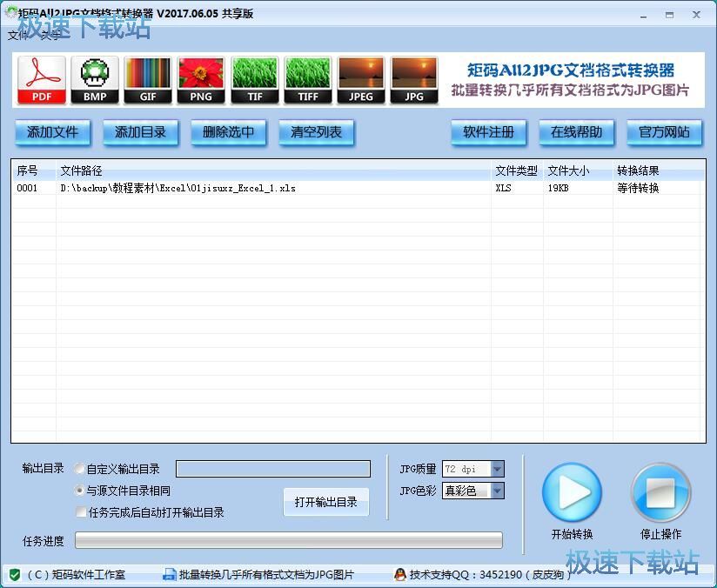Viewport: 717px width, 588px height.
Task: Choose the PNG format icon
Action: tap(201, 78)
